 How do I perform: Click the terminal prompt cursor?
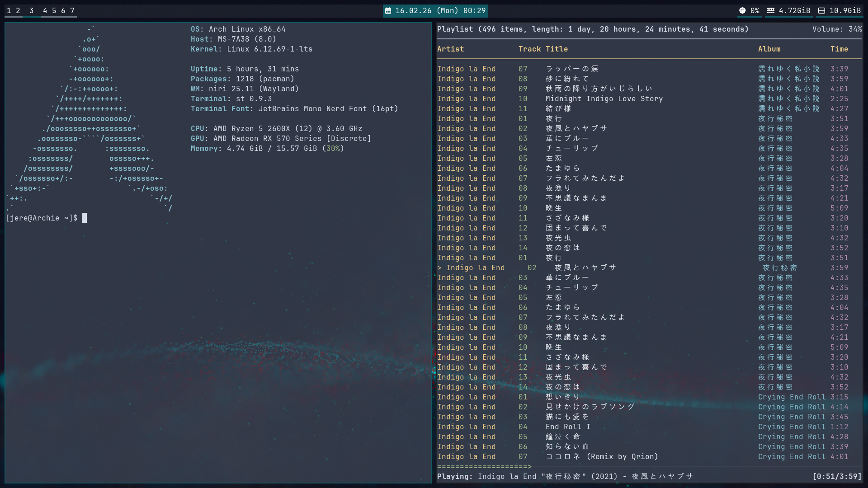(x=85, y=218)
